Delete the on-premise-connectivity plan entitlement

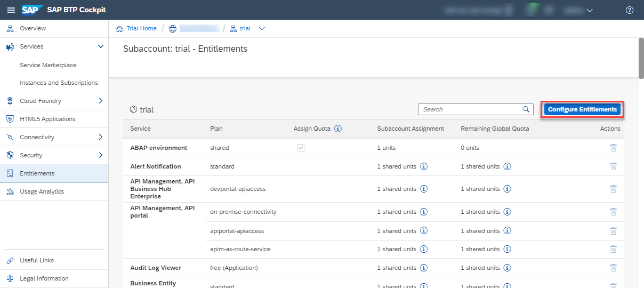click(613, 212)
